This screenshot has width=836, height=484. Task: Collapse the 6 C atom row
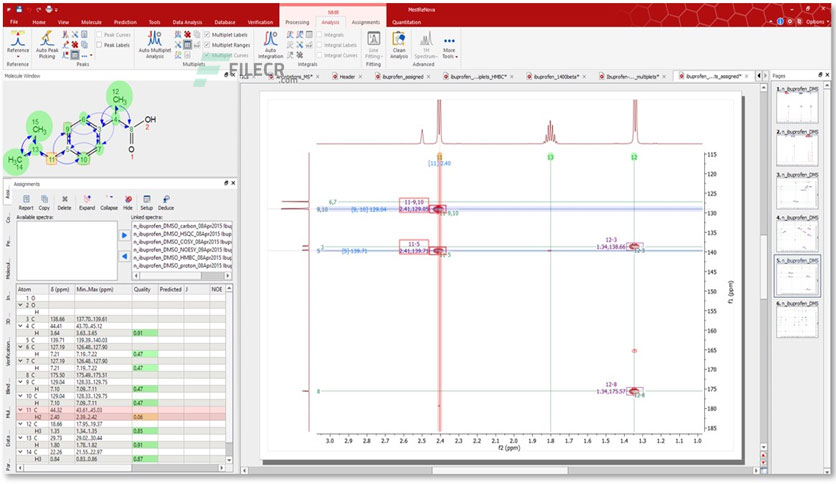21,347
